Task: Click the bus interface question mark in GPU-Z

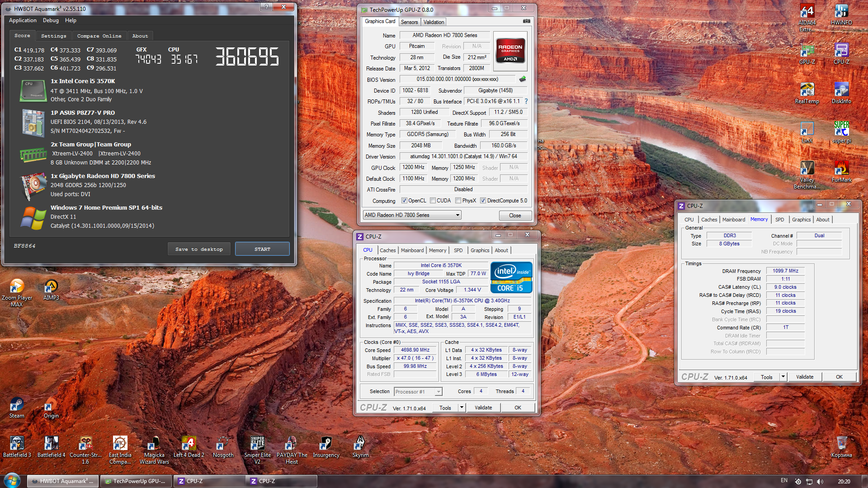Action: tap(526, 101)
